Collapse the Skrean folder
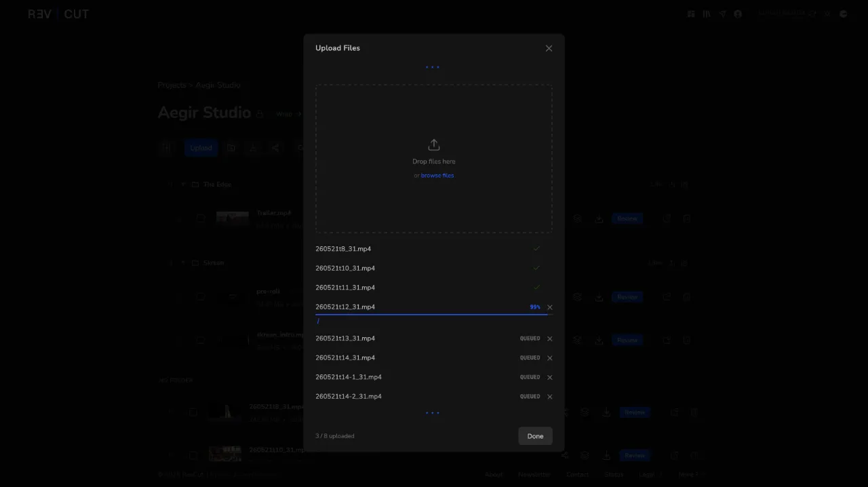 pos(182,262)
